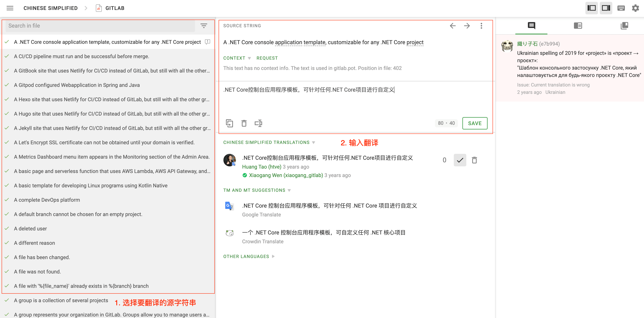Click the 80 · 40 character counter
This screenshot has height=318, width=644.
tap(446, 123)
